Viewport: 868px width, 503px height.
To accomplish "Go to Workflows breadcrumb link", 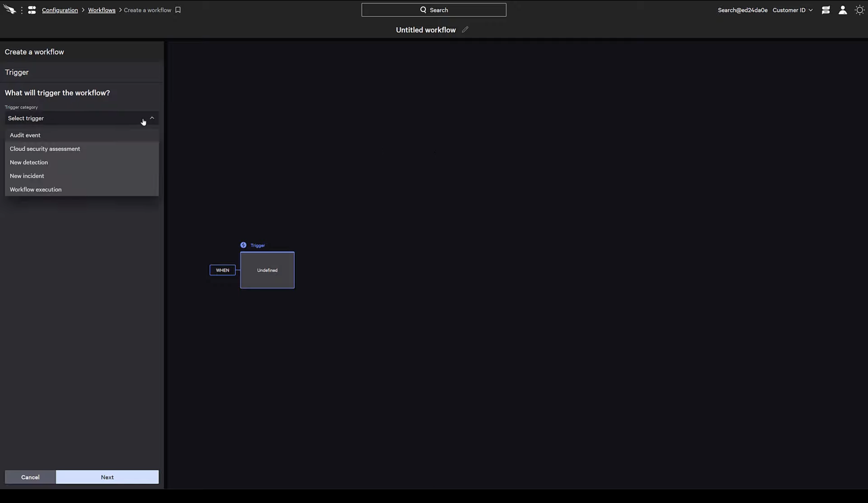I will (102, 10).
